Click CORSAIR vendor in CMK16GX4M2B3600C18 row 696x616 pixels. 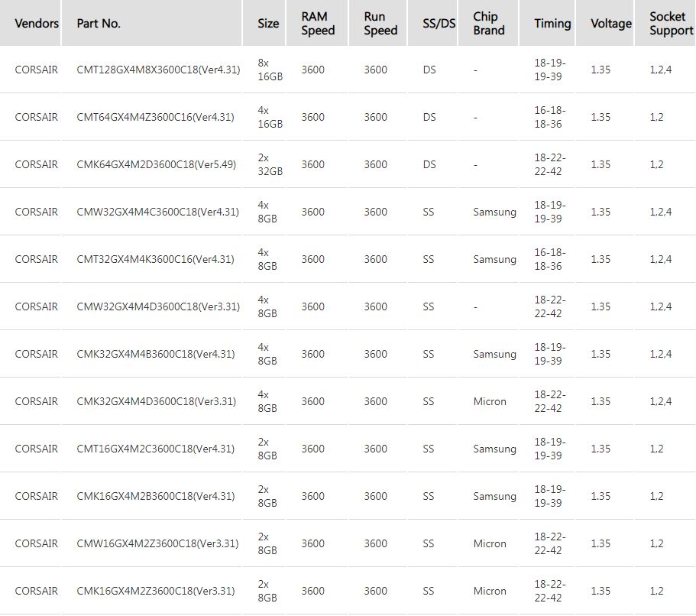[37, 496]
